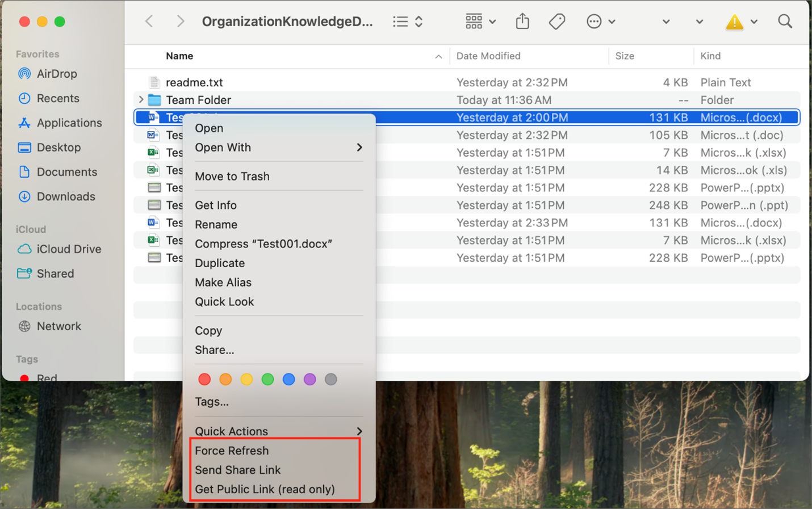The image size is (812, 509).
Task: Open the Open With submenu arrow
Action: coord(359,148)
